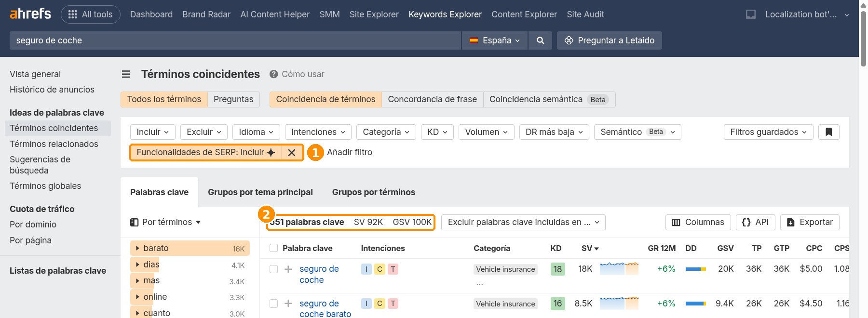868x318 pixels.
Task: Click the Transactional intent badge for seguro de coche
Action: pos(393,269)
